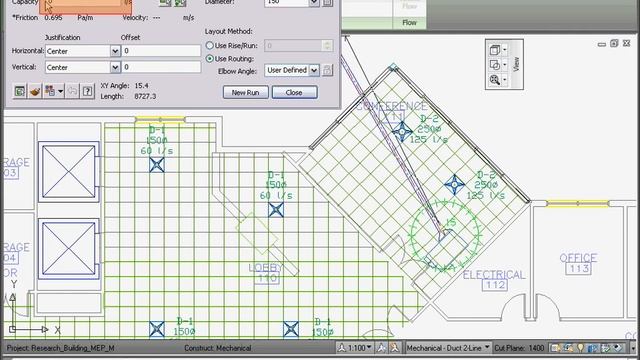Expand the visual style icon arrow

504,64
